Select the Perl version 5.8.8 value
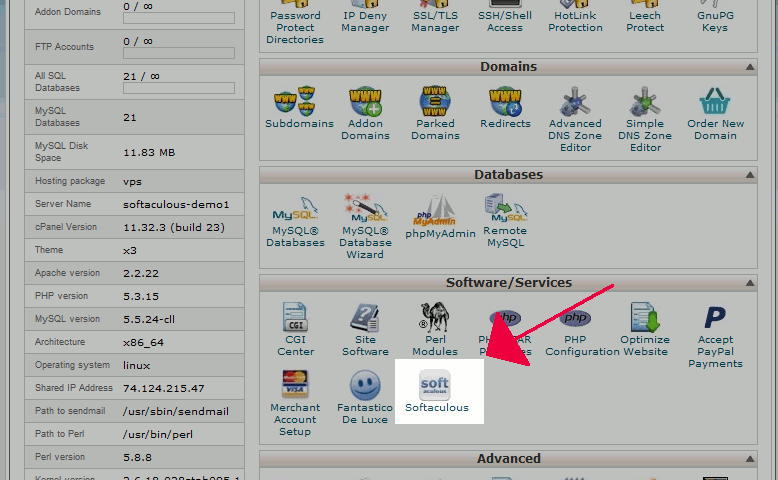This screenshot has height=480, width=778. (137, 457)
